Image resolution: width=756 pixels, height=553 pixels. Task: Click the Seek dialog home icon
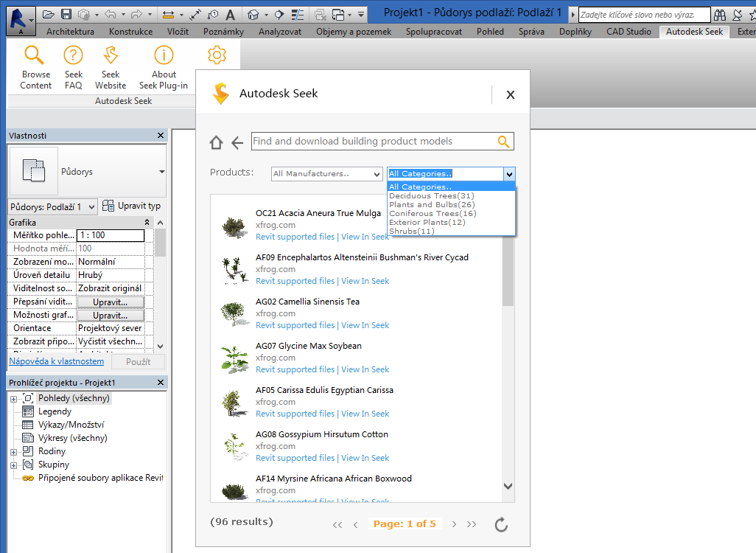[x=216, y=142]
